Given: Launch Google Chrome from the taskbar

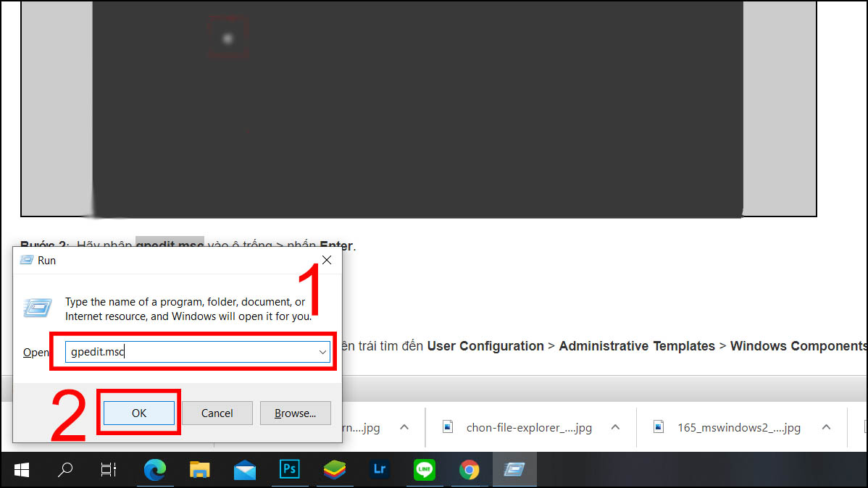Looking at the screenshot, I should coord(470,469).
